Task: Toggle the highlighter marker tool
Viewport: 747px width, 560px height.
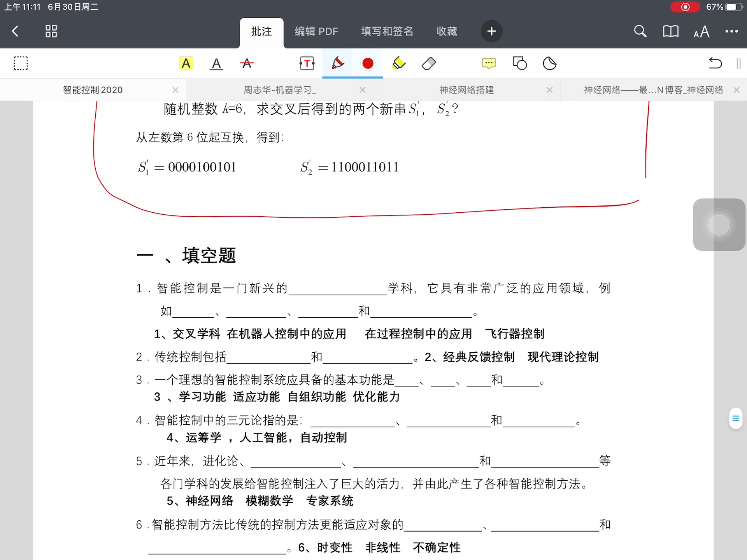Action: (x=398, y=63)
